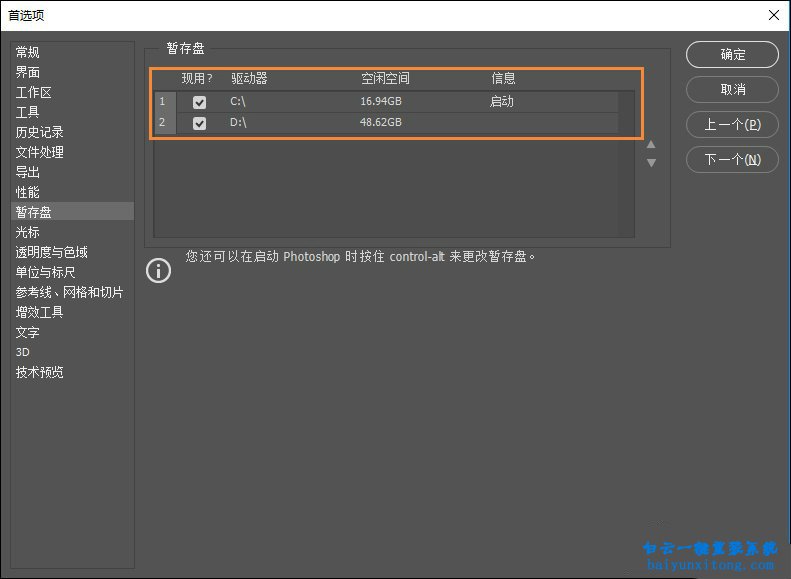The image size is (791, 579).
Task: Uncheck the C:\ drive scratch disk checkbox
Action: [199, 102]
